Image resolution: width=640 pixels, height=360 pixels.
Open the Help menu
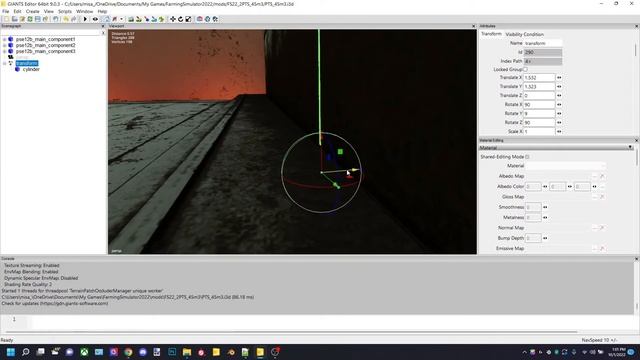pos(102,11)
